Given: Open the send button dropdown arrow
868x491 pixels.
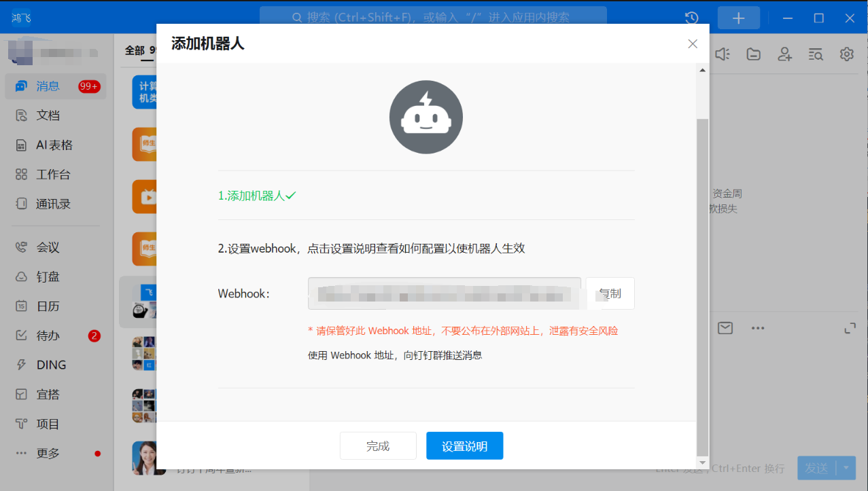Looking at the screenshot, I should (846, 468).
